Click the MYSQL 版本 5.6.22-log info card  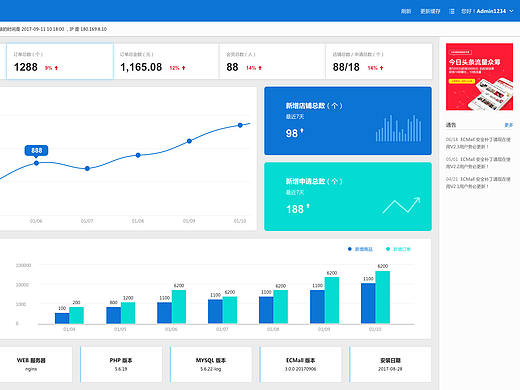point(211,364)
